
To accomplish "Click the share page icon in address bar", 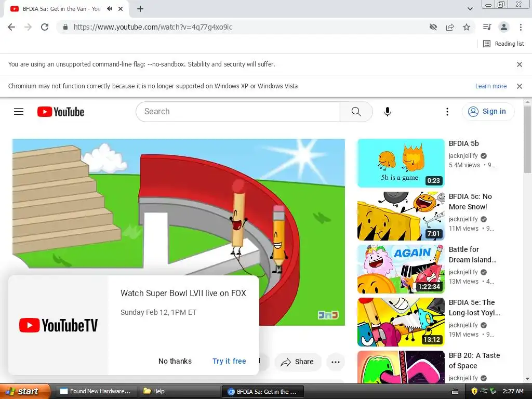I will (x=450, y=27).
